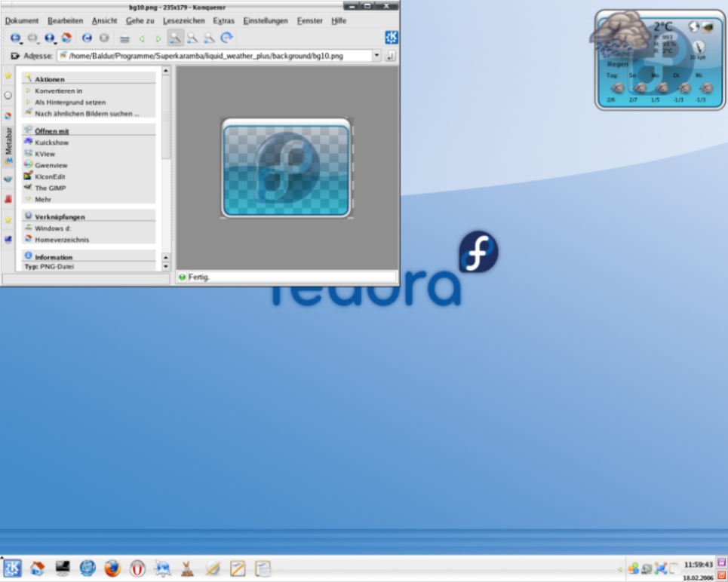The height and width of the screenshot is (582, 728).
Task: Rotate the image with the rotate icon
Action: tap(226, 38)
